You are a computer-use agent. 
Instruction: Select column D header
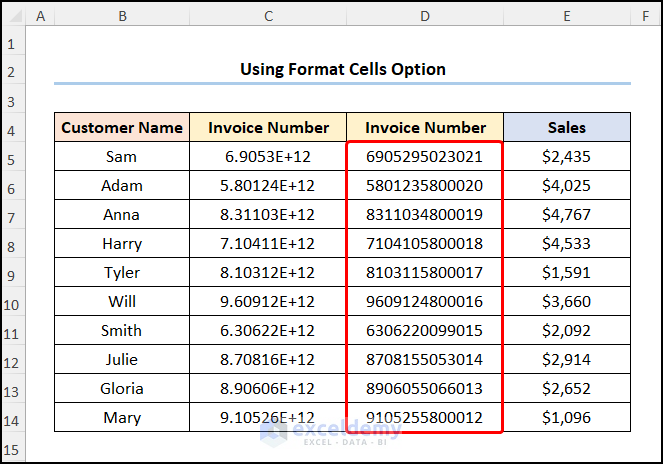[x=425, y=17]
